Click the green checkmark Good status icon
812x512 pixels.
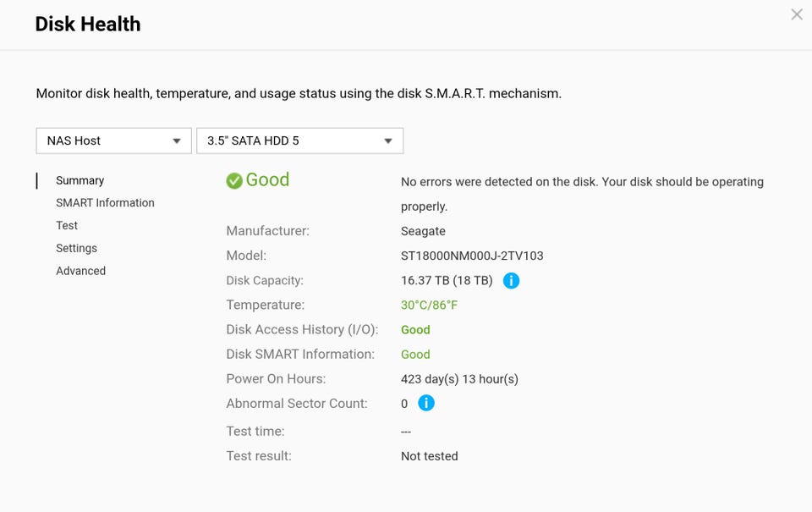[234, 180]
